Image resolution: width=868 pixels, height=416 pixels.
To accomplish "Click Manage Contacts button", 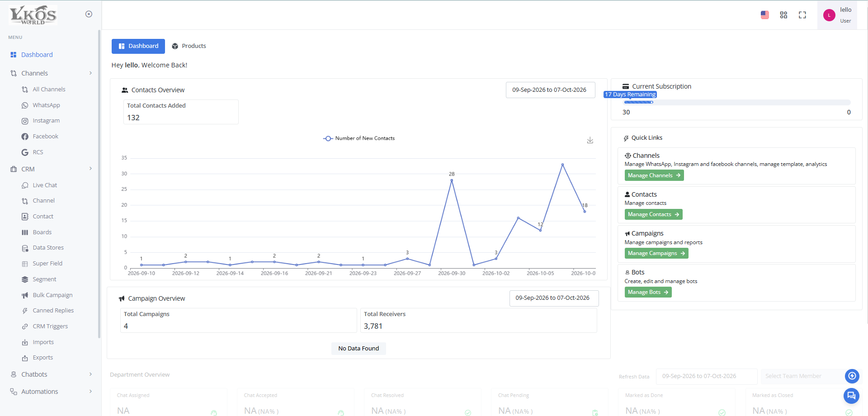I will tap(653, 214).
